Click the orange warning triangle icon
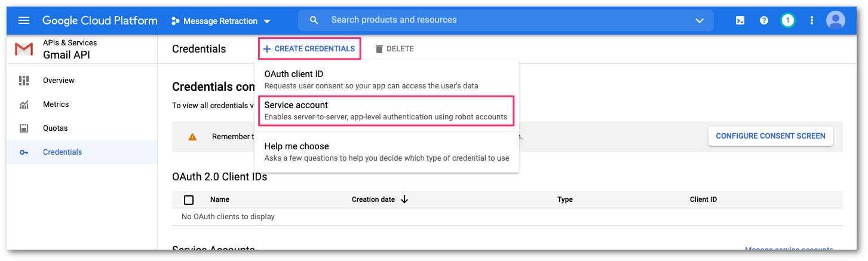This screenshot has width=868, height=261. pos(192,137)
